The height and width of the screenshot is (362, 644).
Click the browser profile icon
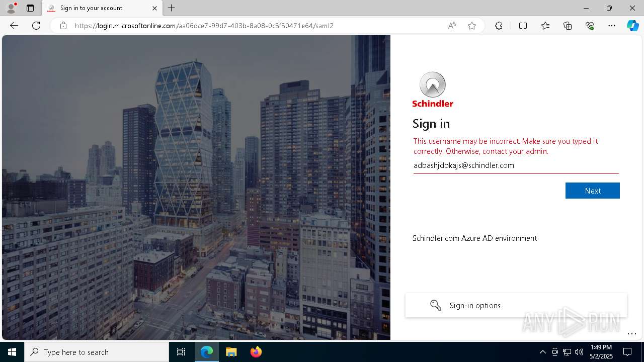(11, 8)
